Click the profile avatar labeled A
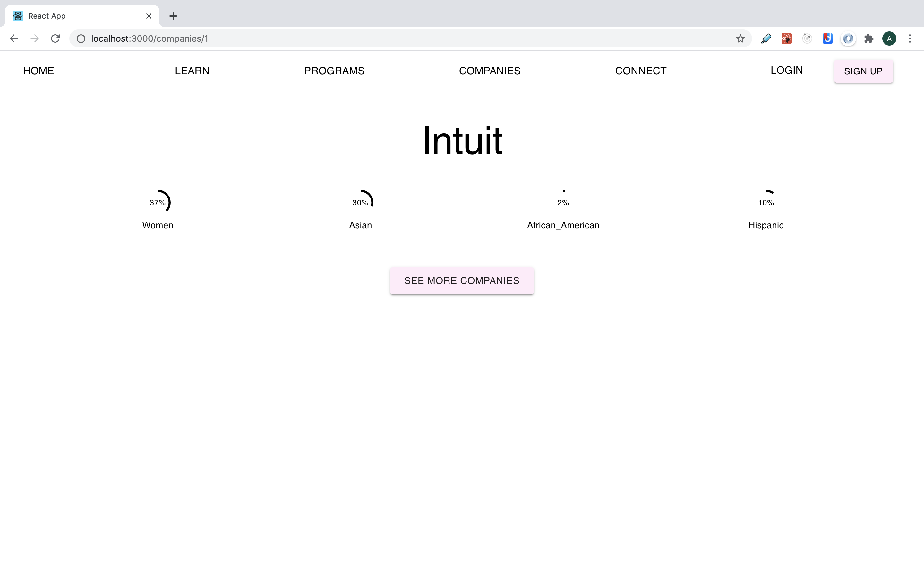The image size is (924, 577). click(889, 38)
